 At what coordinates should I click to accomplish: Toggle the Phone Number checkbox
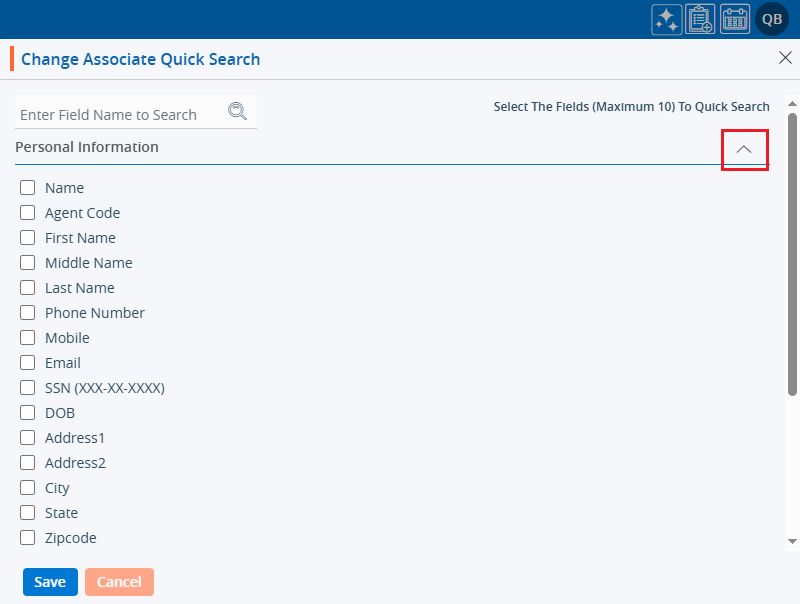28,313
